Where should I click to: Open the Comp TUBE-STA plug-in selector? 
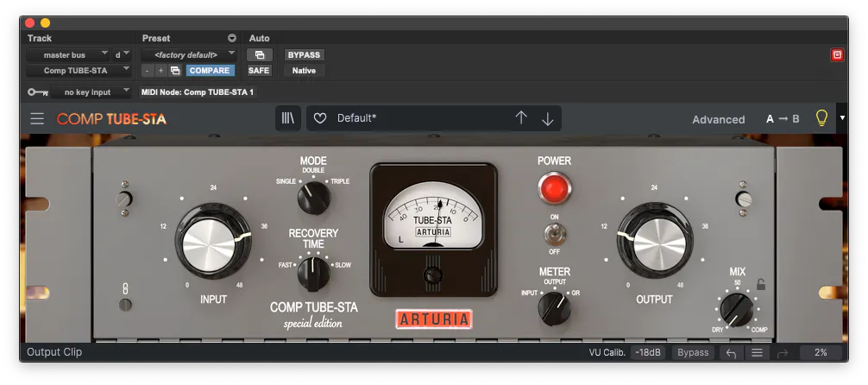[x=79, y=70]
